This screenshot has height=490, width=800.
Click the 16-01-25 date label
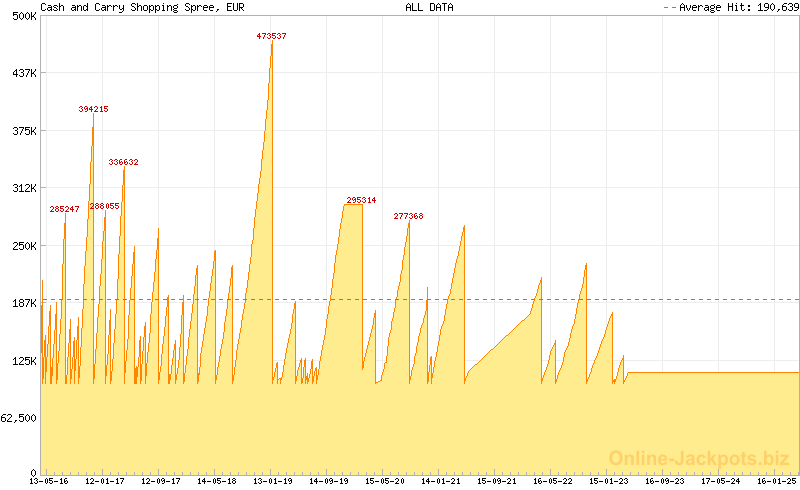(777, 481)
